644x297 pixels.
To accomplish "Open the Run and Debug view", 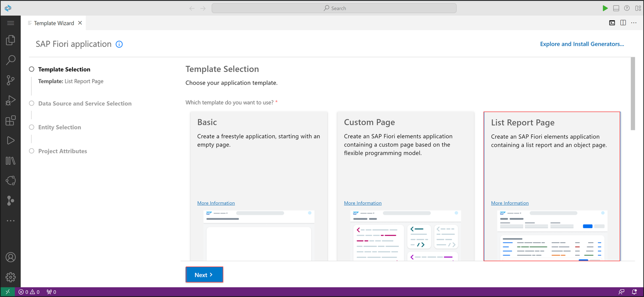I will (x=10, y=100).
